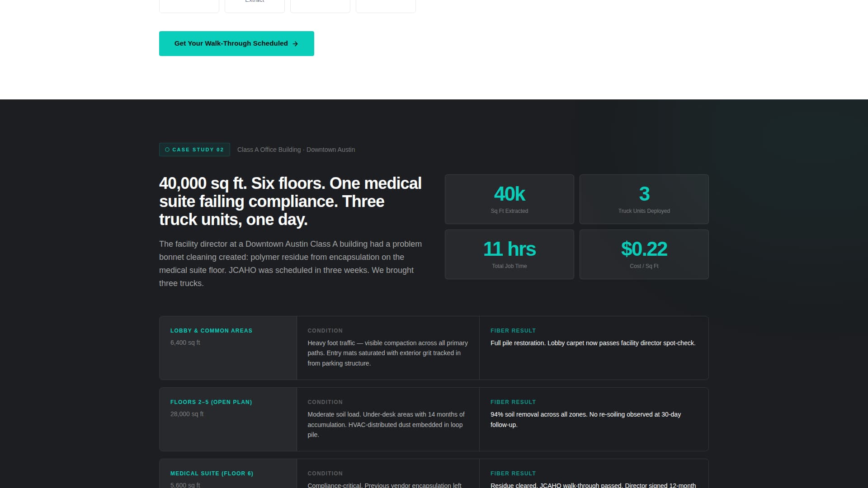The width and height of the screenshot is (868, 488).
Task: Click 94% soil removal result text
Action: [x=585, y=419]
